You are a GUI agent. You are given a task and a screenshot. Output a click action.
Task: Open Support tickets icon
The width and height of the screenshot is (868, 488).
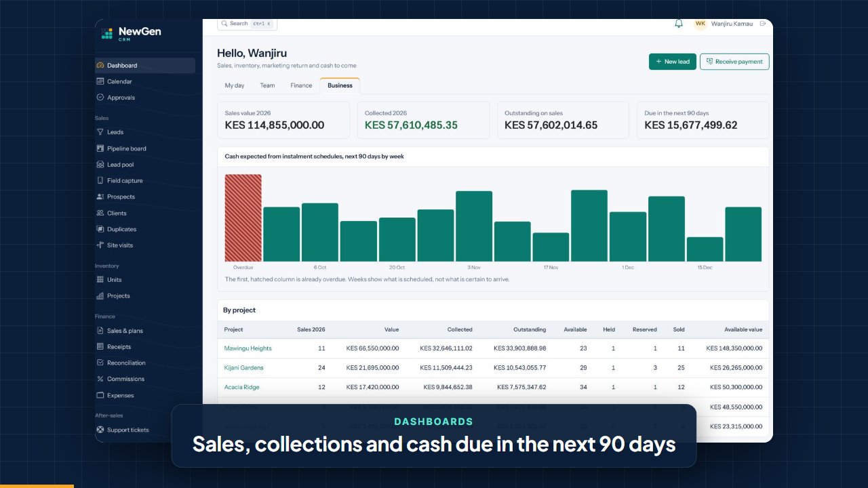(x=100, y=430)
